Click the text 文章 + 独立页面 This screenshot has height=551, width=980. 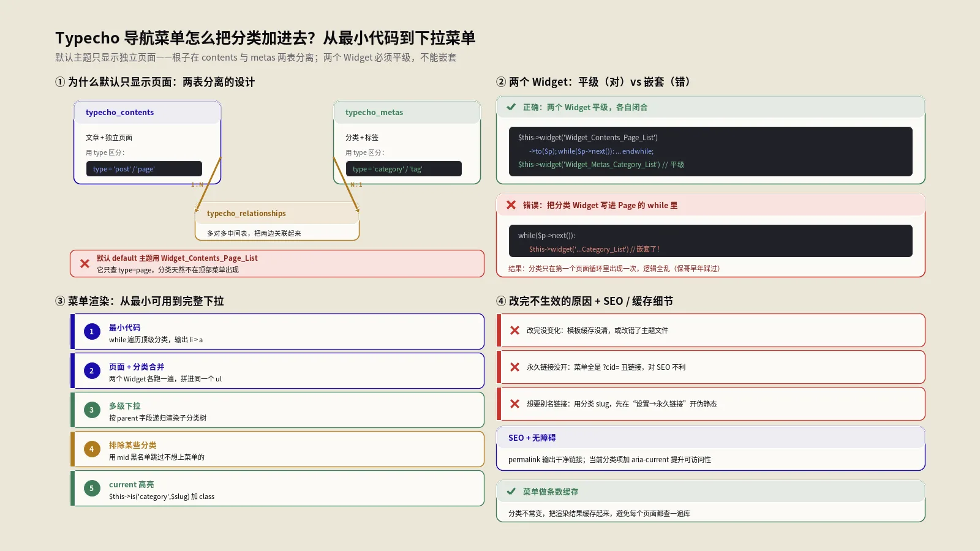109,138
